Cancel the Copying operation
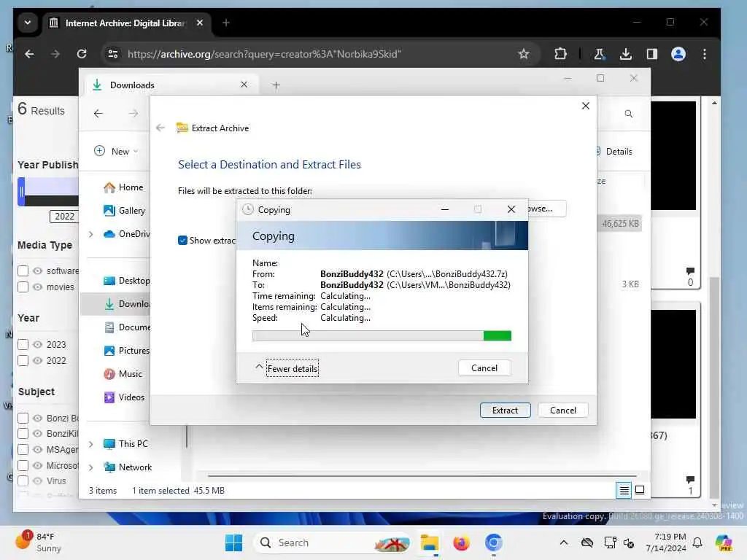 point(484,368)
